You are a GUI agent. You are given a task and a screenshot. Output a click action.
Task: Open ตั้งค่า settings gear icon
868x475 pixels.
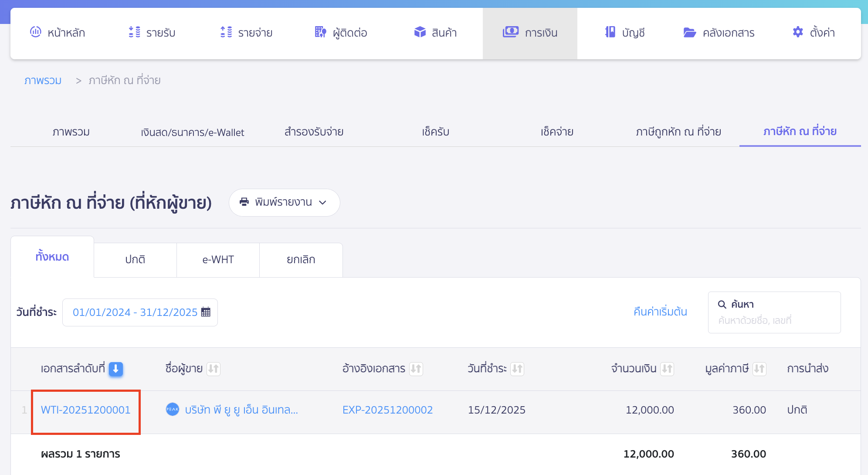(x=798, y=32)
